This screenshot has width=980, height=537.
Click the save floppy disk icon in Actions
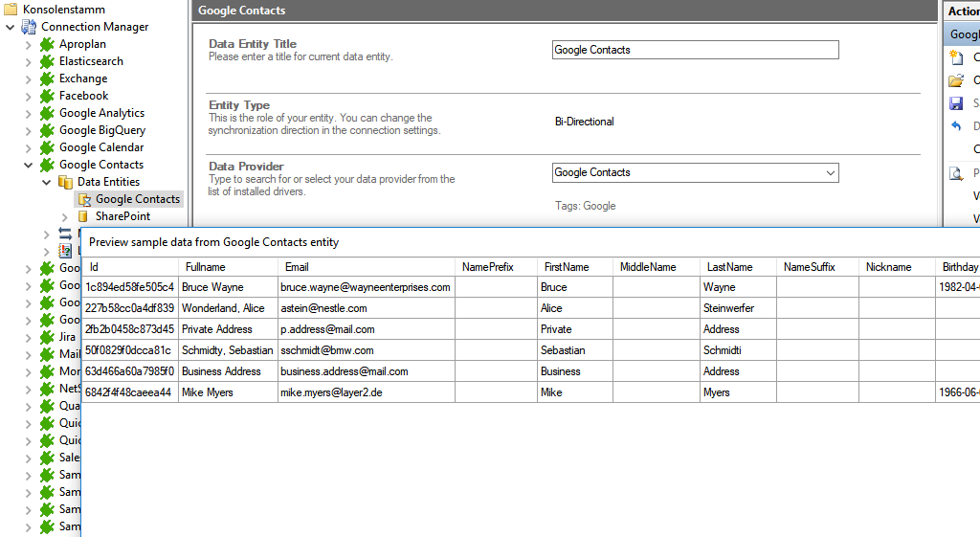955,103
